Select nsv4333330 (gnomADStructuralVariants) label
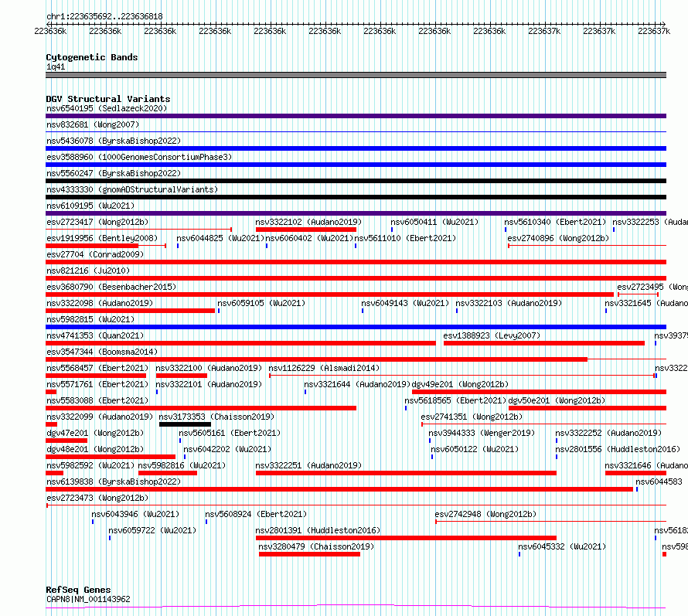 [132, 189]
